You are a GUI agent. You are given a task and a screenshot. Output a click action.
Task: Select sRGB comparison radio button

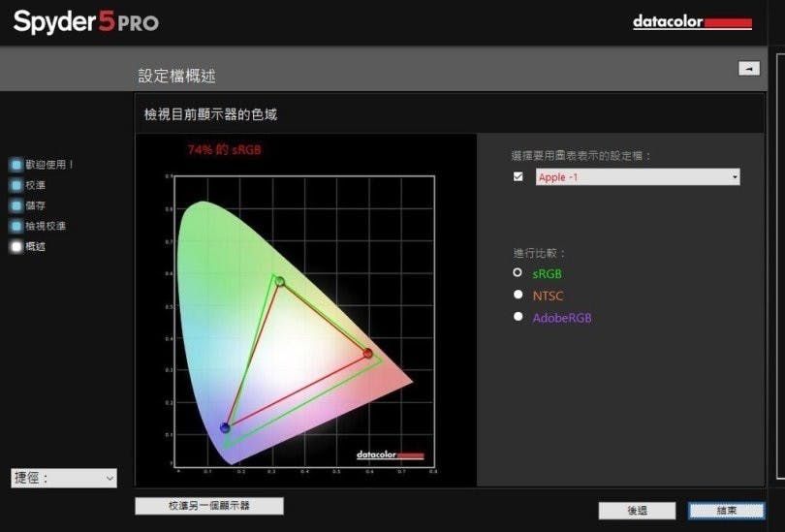518,272
